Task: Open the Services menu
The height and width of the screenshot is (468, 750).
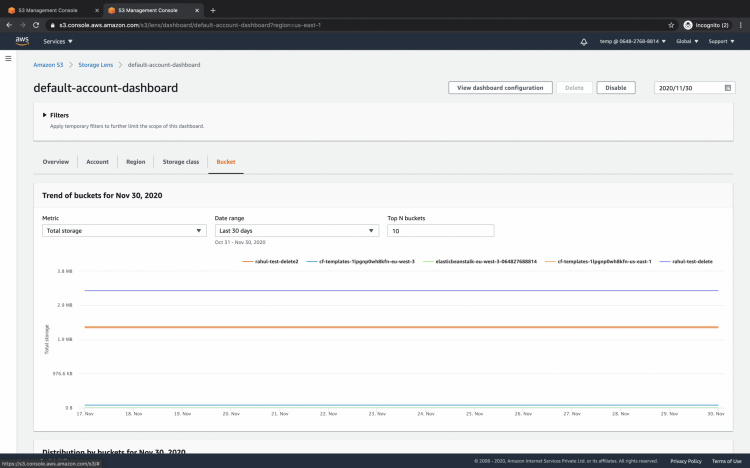Action: (x=58, y=42)
